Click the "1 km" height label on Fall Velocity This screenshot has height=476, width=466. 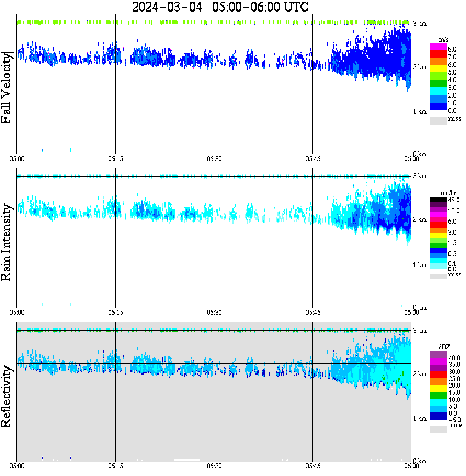419,111
